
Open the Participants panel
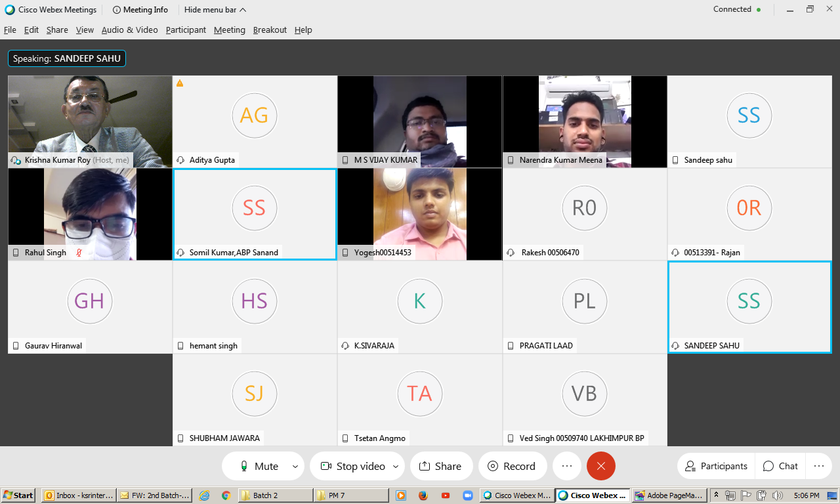click(x=716, y=466)
